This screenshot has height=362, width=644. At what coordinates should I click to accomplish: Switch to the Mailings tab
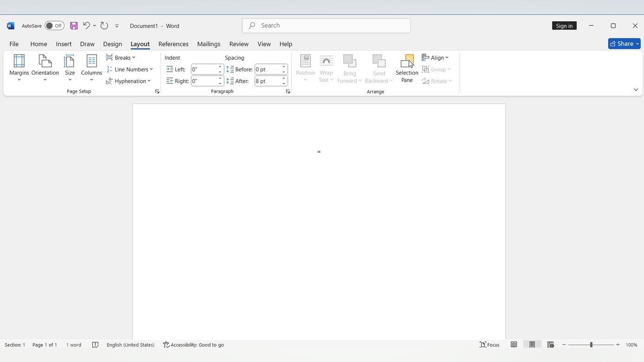pos(208,44)
